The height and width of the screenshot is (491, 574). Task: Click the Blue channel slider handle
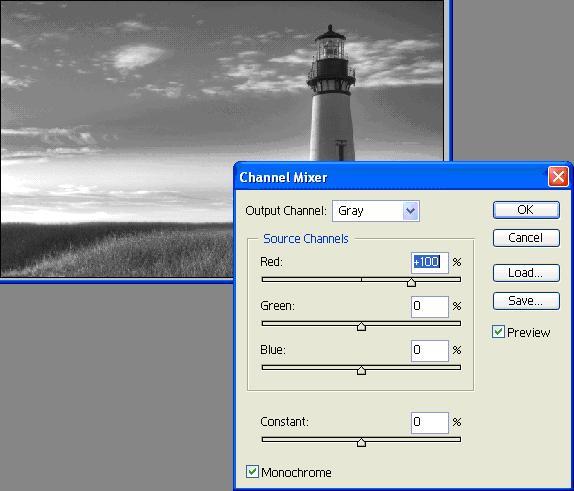[361, 370]
